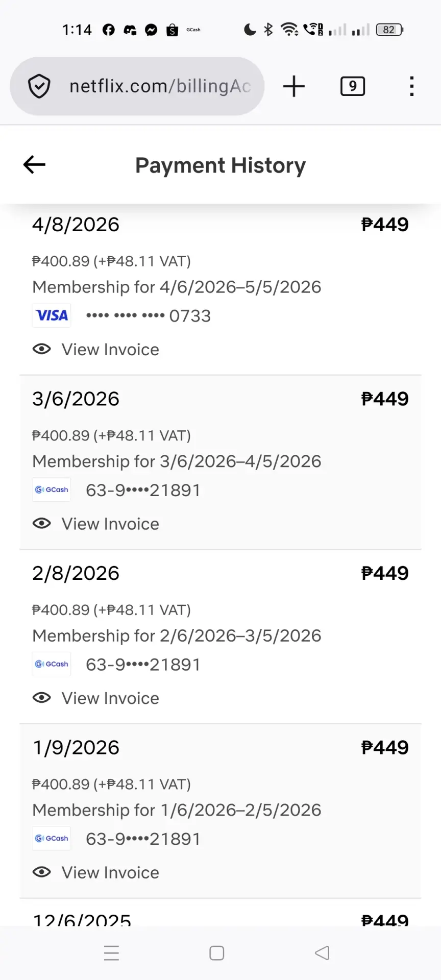Click the GCash logo on 1/9/2026 payment
The image size is (441, 980).
(52, 838)
